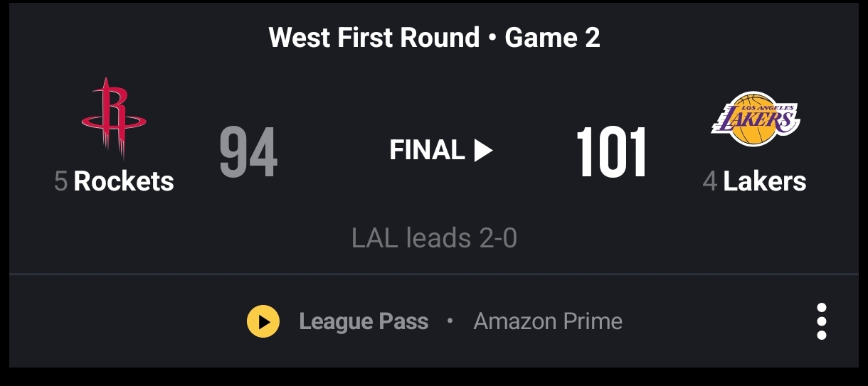This screenshot has width=868, height=386.
Task: Select the Lakers score of 101
Action: [x=611, y=153]
